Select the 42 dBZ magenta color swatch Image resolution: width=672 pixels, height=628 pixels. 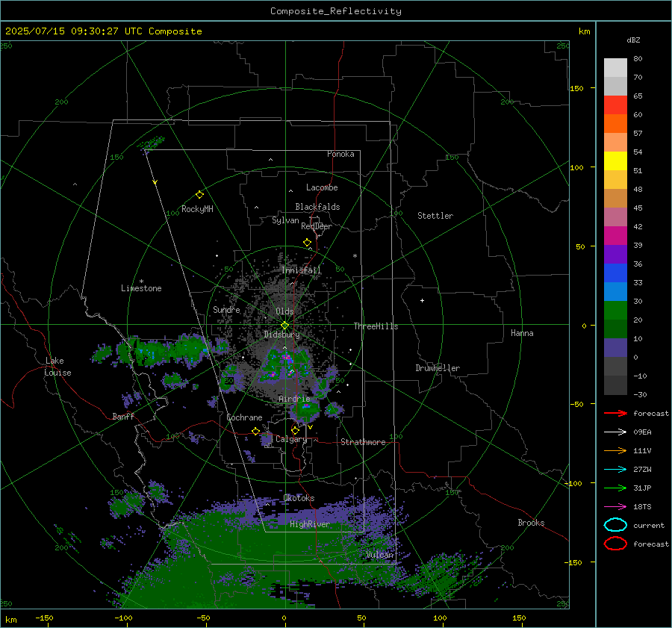[x=615, y=235]
